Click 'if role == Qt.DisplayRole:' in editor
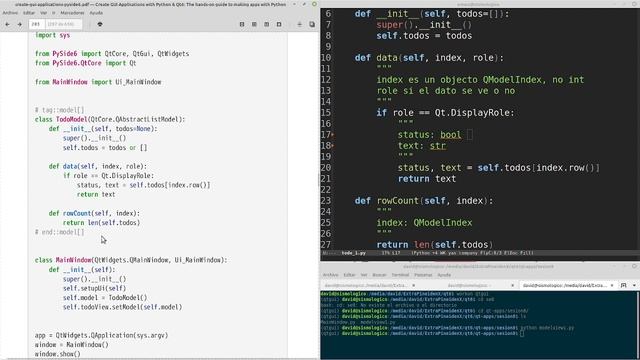 point(445,113)
